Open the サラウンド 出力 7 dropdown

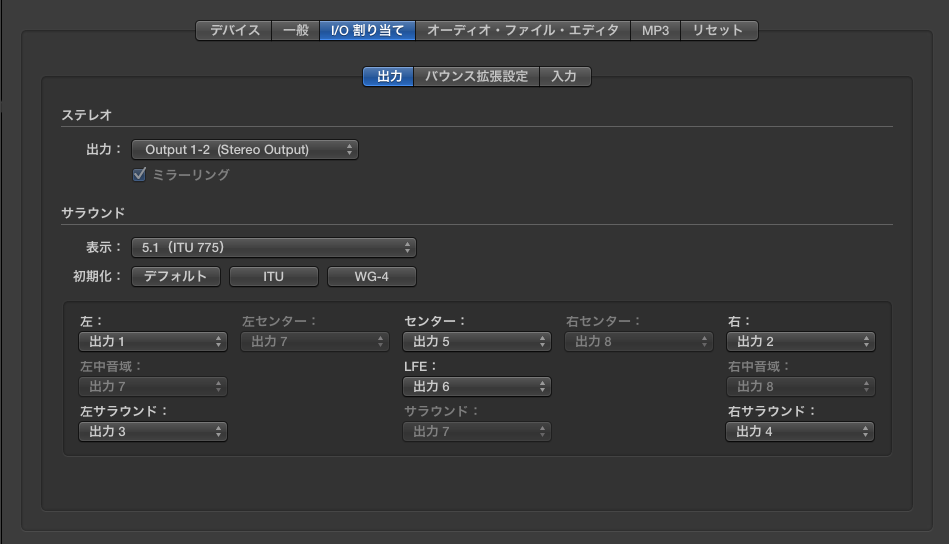(x=477, y=431)
